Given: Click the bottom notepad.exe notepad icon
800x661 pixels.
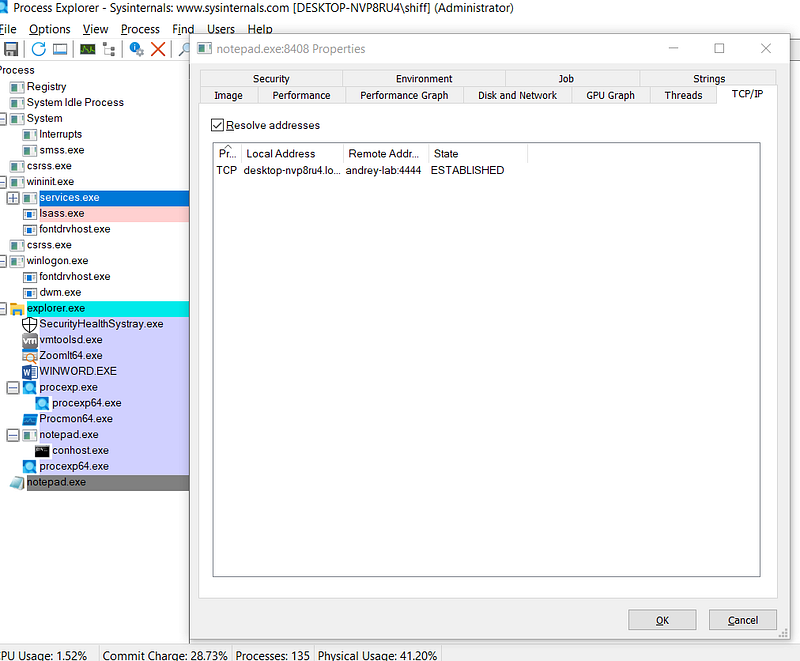Looking at the screenshot, I should 17,482.
